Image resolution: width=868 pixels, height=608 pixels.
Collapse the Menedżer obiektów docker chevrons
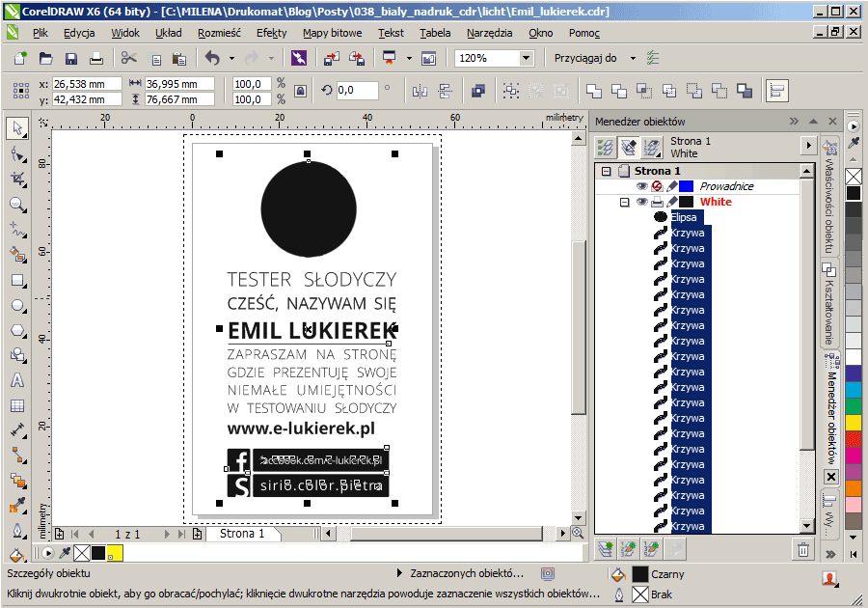tap(795, 122)
